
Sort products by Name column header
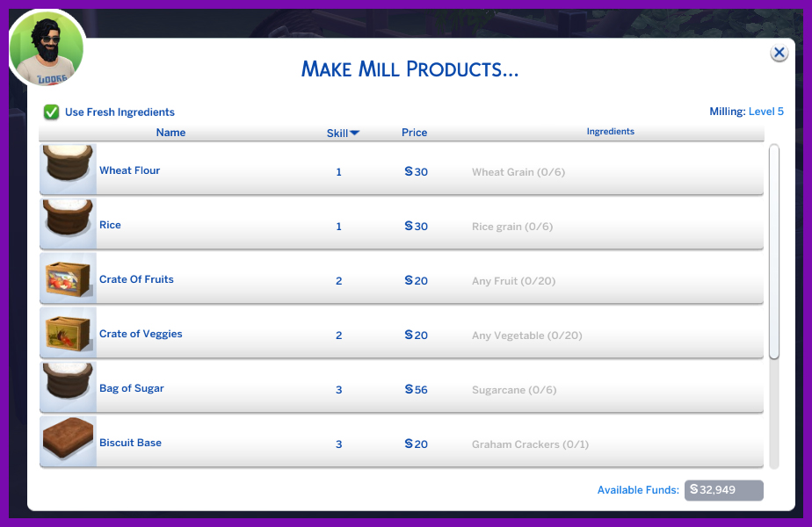(170, 133)
